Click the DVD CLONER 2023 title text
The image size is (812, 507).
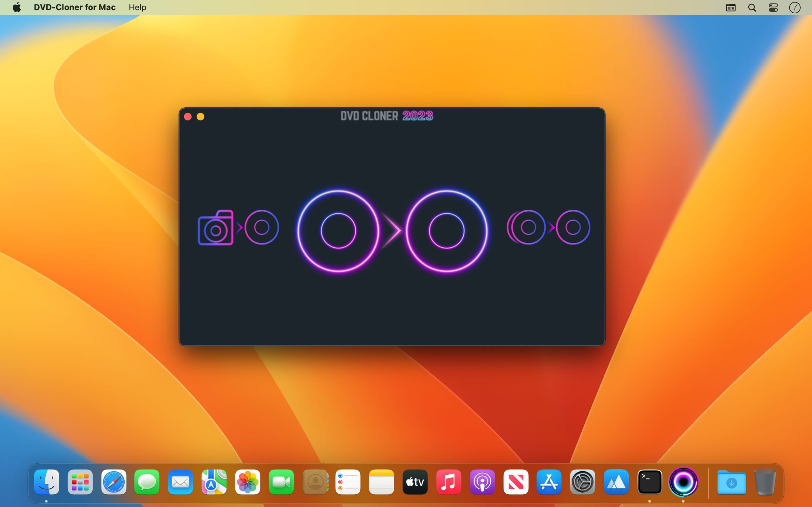pyautogui.click(x=387, y=116)
